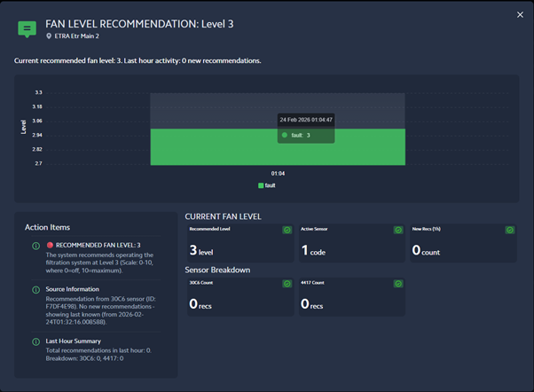Toggle the fault series in chart legend
Viewport: 534px width, 392px height.
coord(267,185)
